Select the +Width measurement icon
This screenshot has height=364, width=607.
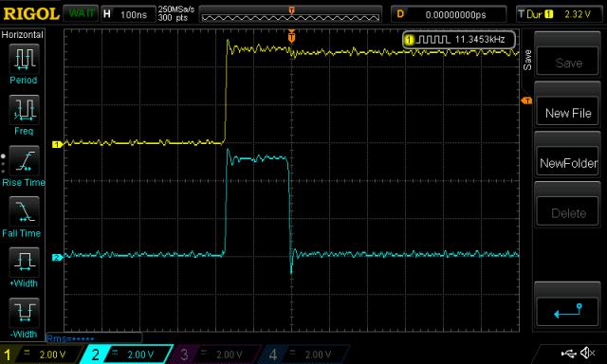tap(24, 263)
